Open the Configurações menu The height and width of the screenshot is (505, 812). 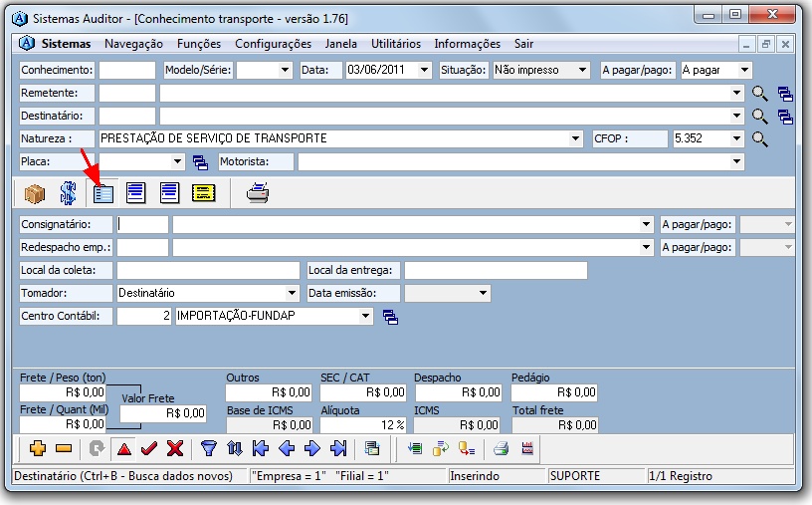(x=273, y=44)
